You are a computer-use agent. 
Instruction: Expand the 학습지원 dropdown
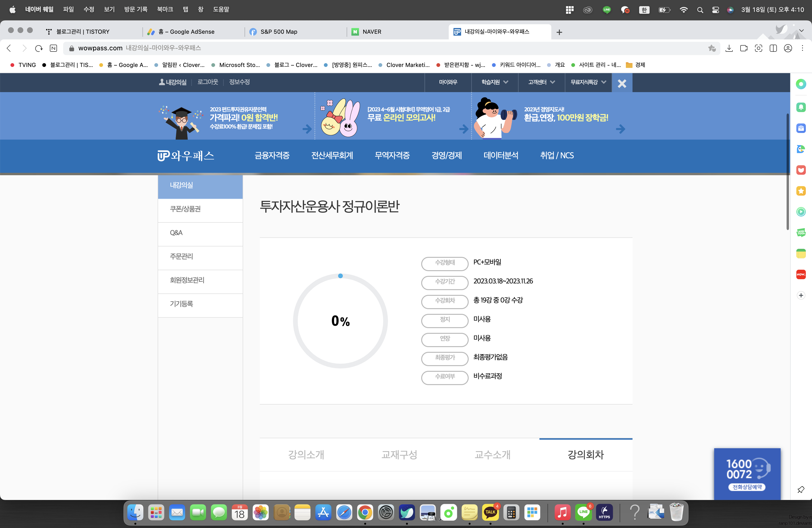pyautogui.click(x=495, y=82)
